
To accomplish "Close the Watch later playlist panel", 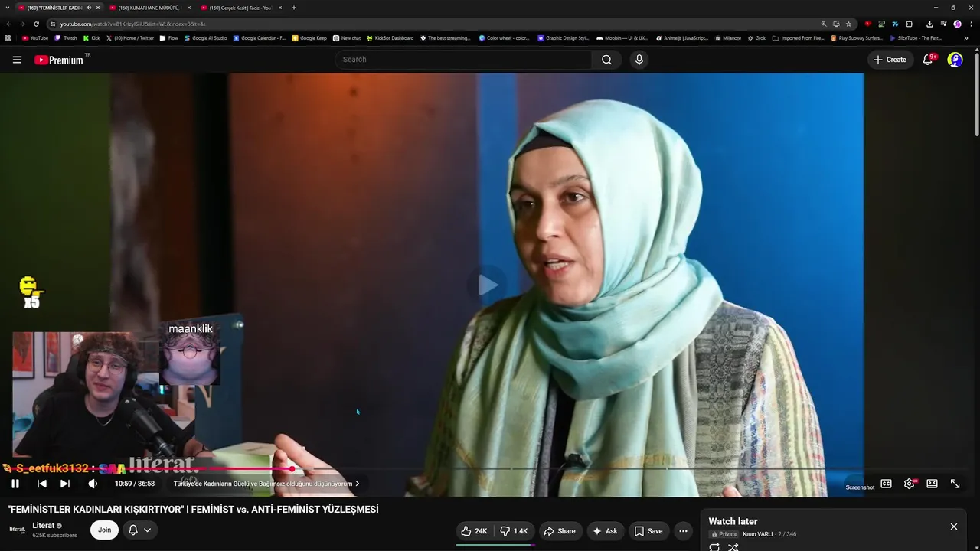I will pyautogui.click(x=954, y=527).
